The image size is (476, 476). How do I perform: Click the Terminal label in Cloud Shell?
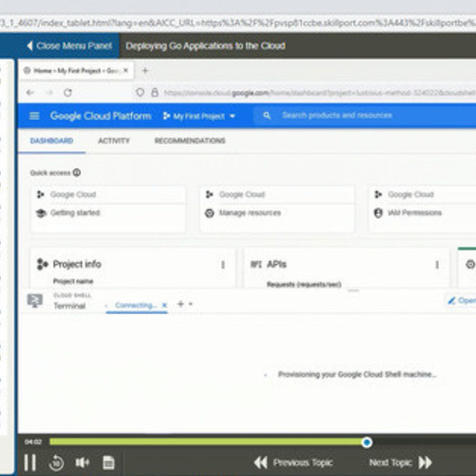[x=70, y=306]
